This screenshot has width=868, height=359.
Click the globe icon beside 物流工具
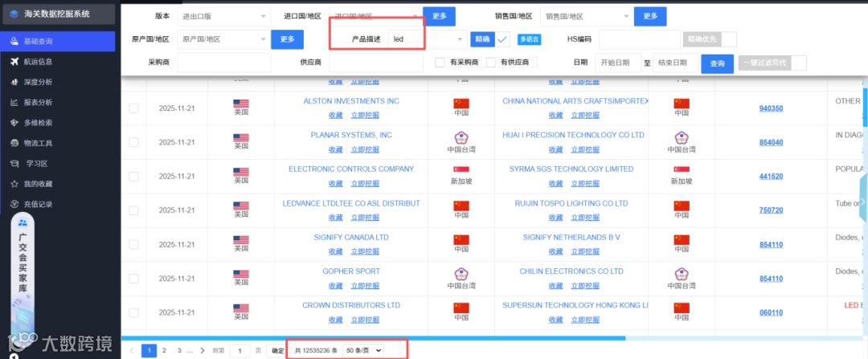(x=14, y=143)
